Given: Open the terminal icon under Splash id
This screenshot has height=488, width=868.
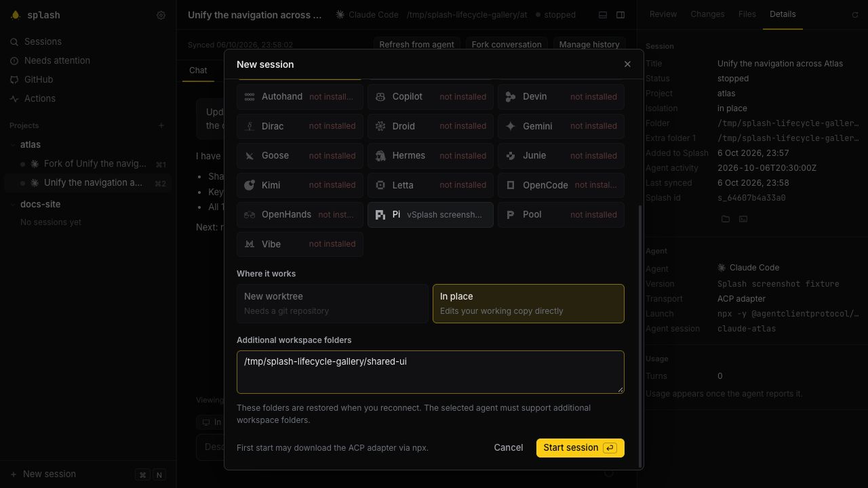Looking at the screenshot, I should (743, 219).
